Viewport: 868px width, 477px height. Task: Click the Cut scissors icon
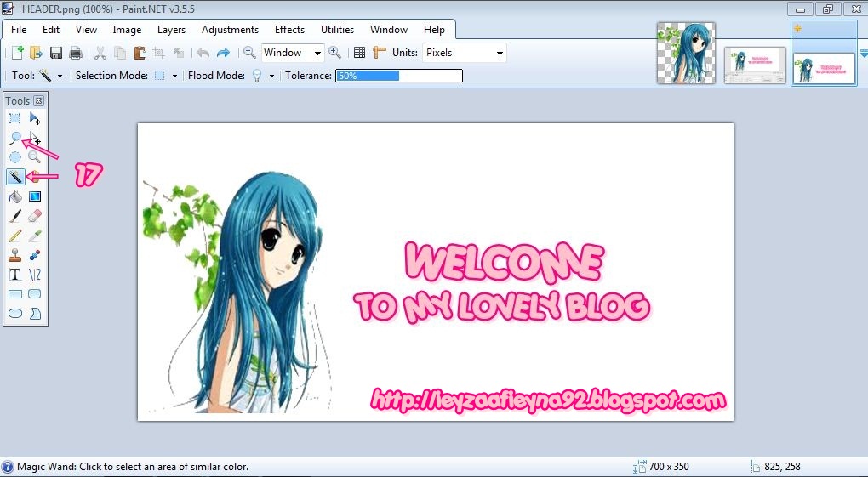point(100,53)
